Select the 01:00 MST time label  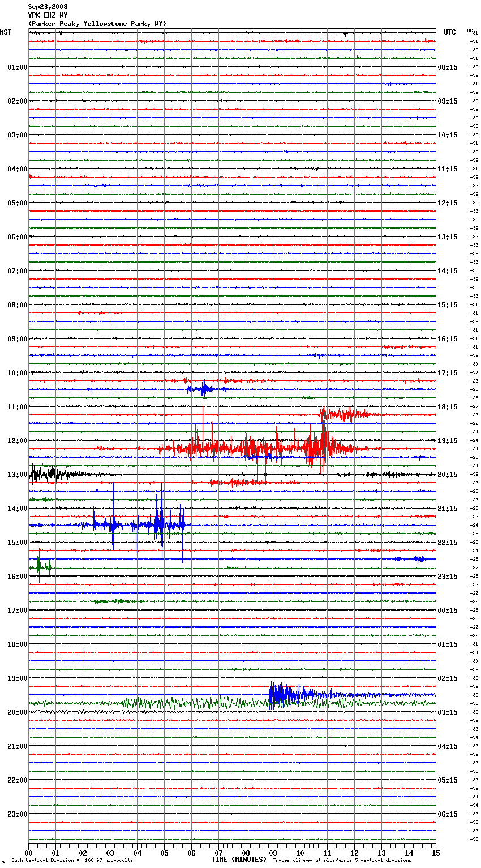pos(18,67)
